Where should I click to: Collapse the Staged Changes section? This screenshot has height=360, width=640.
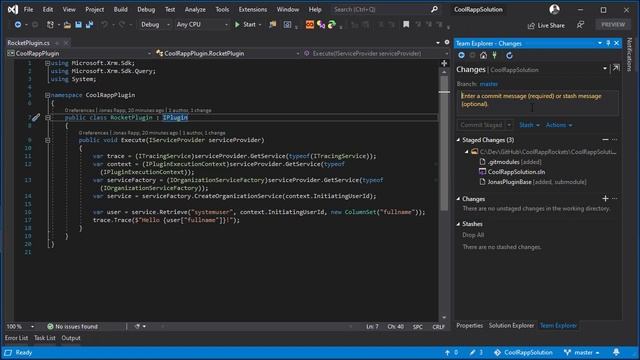pos(458,140)
